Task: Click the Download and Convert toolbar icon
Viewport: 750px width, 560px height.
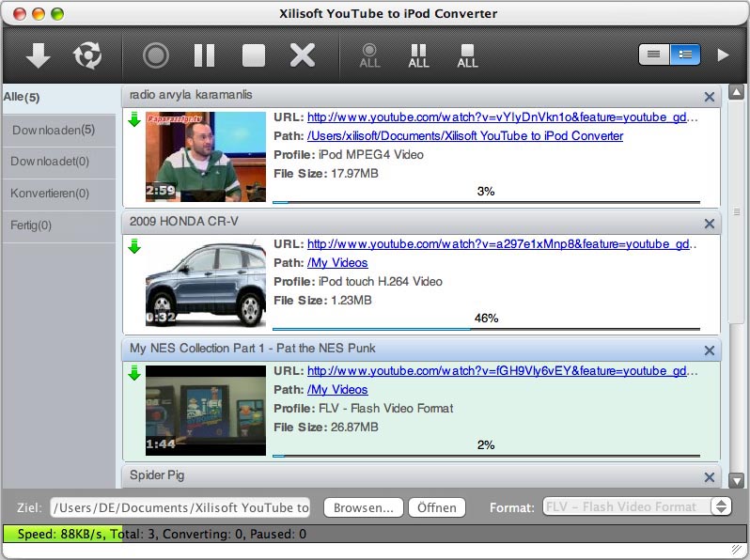Action: click(x=87, y=55)
